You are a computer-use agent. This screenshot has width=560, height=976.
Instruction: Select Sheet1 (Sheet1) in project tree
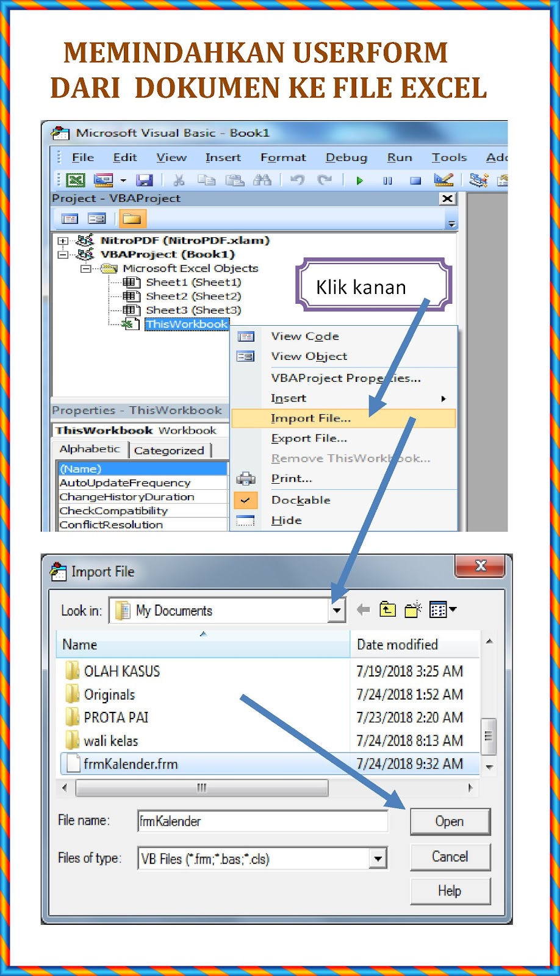click(x=193, y=282)
